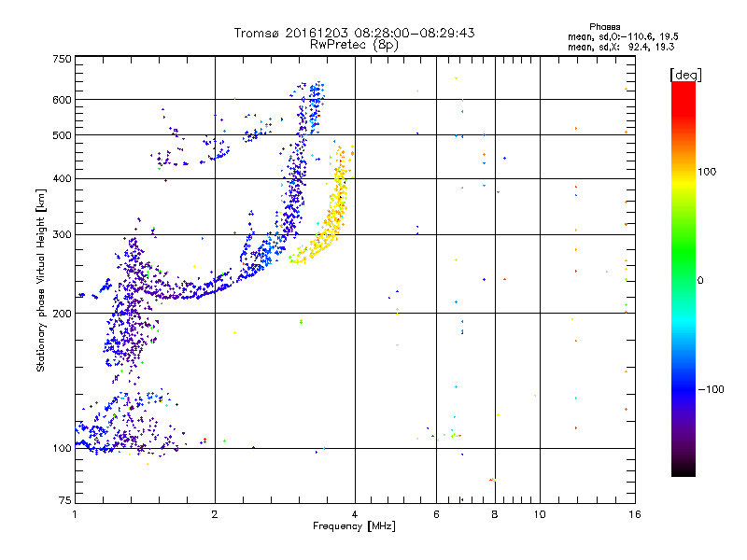Click the y-axis tick label '400'
The image size is (747, 560).
(62, 178)
